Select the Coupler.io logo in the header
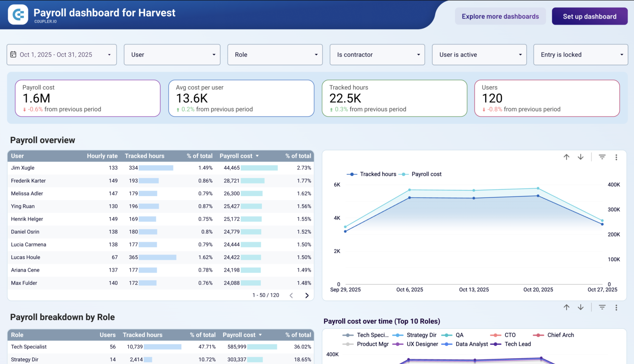 pos(18,15)
